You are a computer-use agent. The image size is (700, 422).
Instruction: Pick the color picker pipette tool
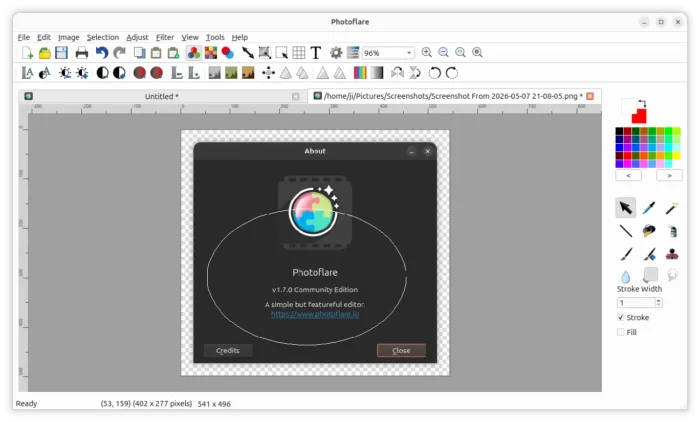pyautogui.click(x=649, y=208)
